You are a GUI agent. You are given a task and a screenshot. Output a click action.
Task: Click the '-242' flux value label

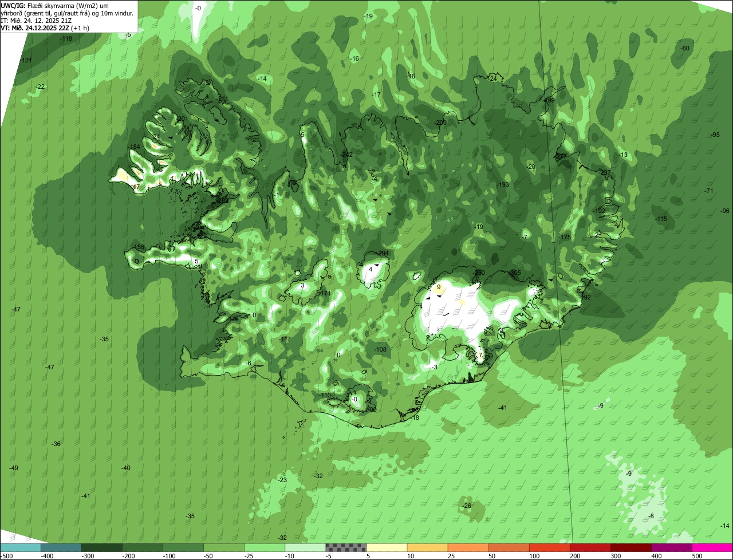(x=347, y=155)
